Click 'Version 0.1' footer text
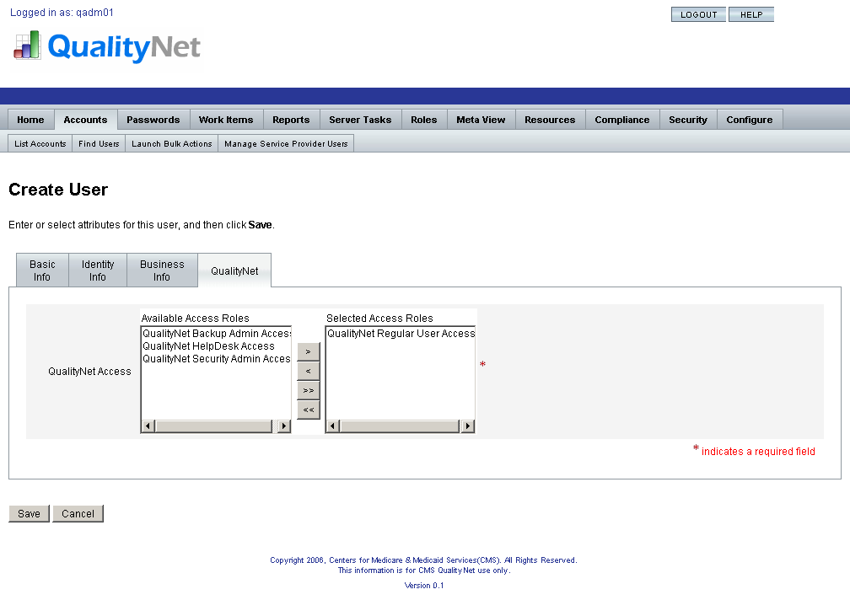The image size is (850, 616). [x=424, y=586]
